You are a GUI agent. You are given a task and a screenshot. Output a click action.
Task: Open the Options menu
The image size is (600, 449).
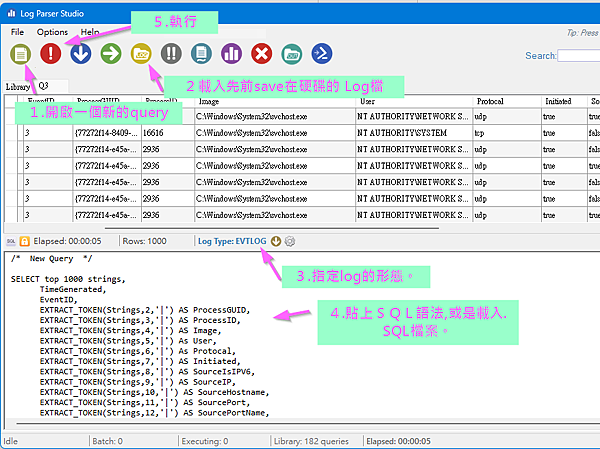[x=52, y=32]
